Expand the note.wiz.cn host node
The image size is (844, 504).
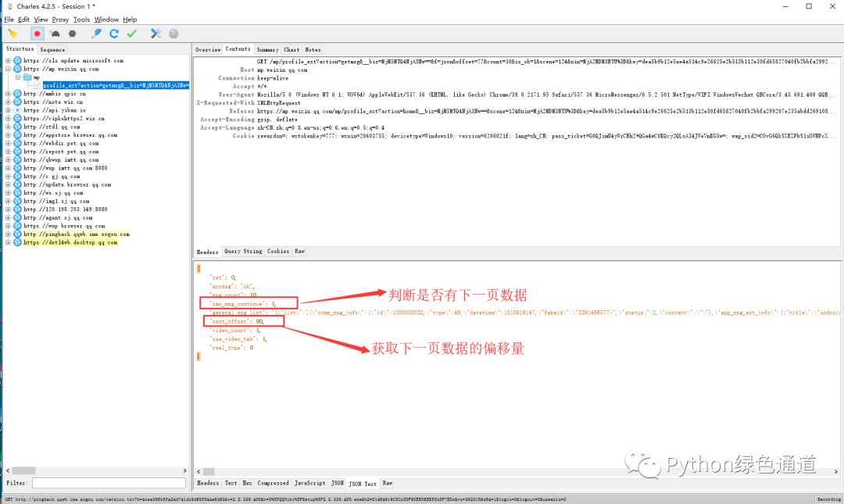tap(8, 102)
